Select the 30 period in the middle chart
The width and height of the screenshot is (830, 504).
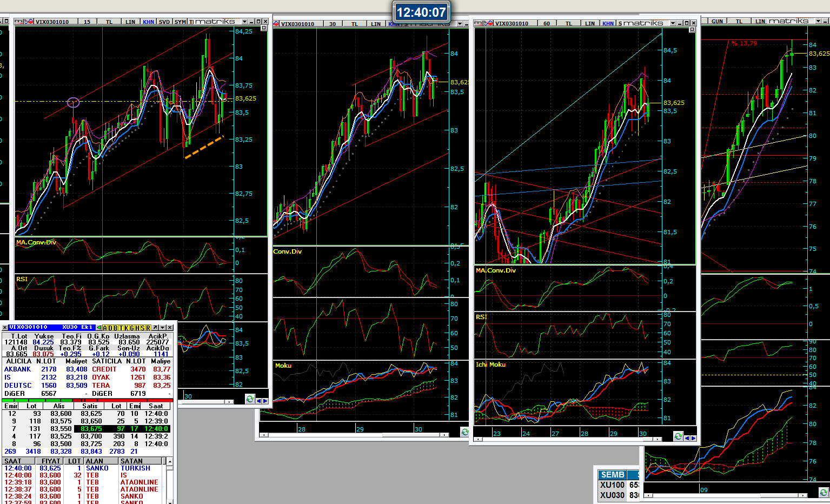tap(333, 24)
